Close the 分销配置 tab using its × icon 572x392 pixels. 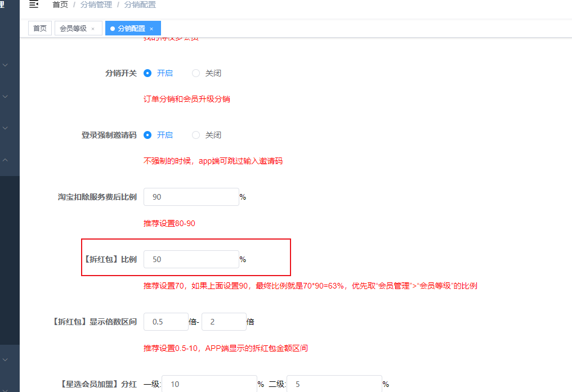pos(151,29)
